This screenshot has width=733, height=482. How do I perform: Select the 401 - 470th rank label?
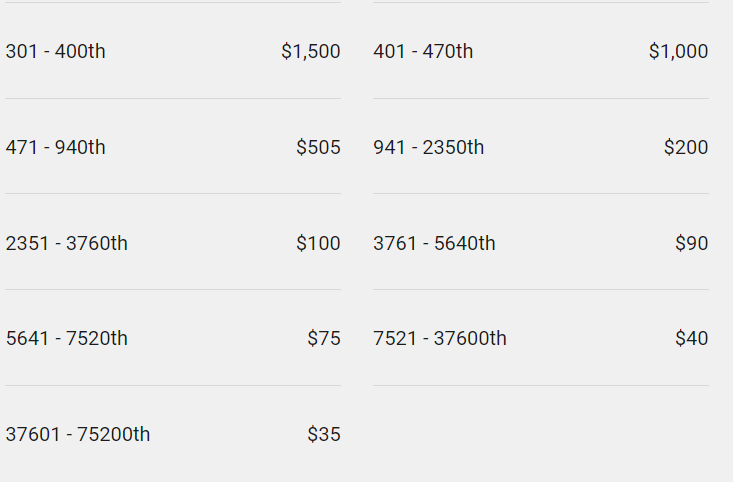[423, 51]
